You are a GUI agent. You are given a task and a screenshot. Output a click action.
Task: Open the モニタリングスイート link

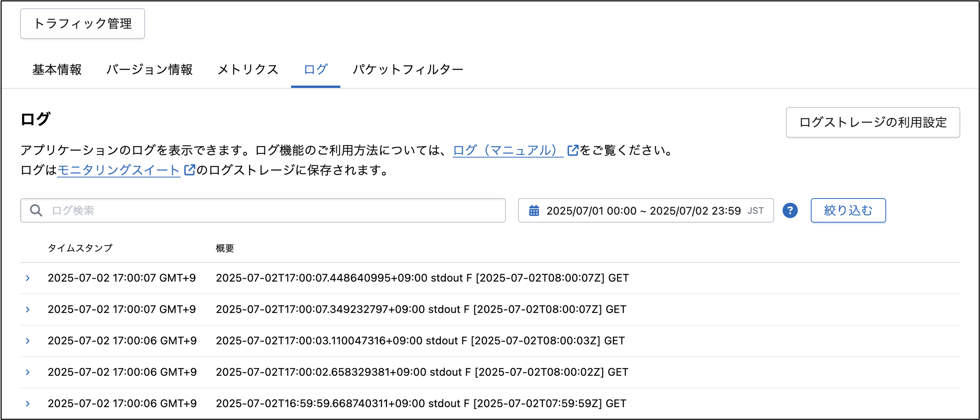tap(119, 169)
